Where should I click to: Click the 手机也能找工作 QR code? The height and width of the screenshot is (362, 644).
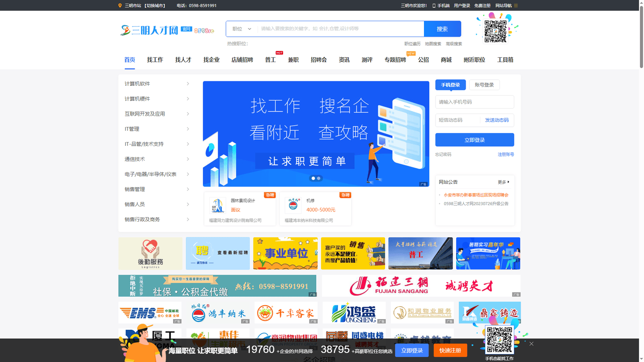[x=499, y=341]
